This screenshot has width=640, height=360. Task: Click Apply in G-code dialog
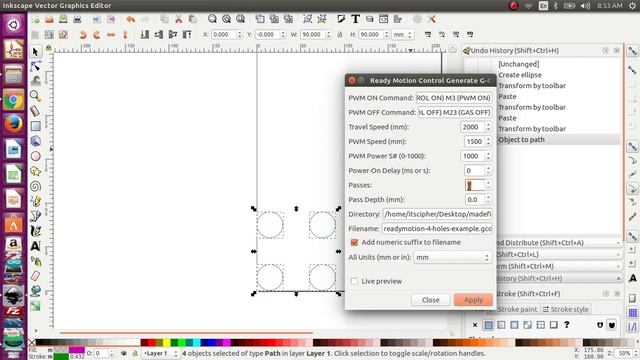[473, 300]
